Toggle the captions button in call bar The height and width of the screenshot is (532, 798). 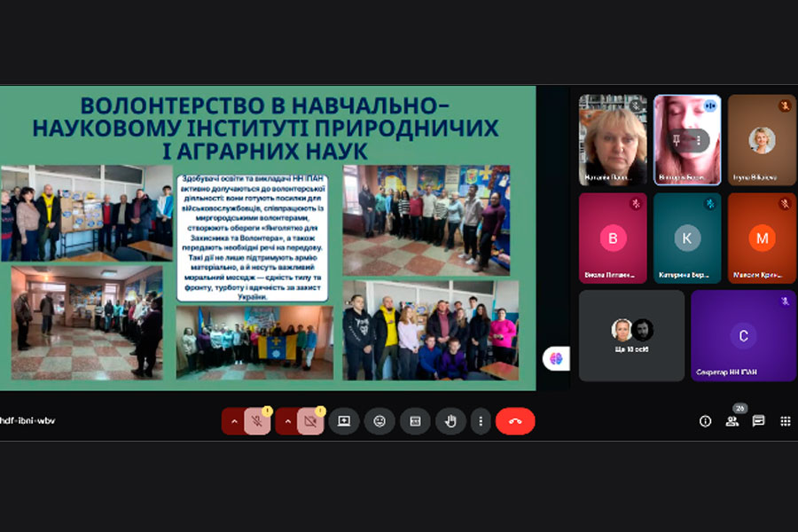point(415,421)
